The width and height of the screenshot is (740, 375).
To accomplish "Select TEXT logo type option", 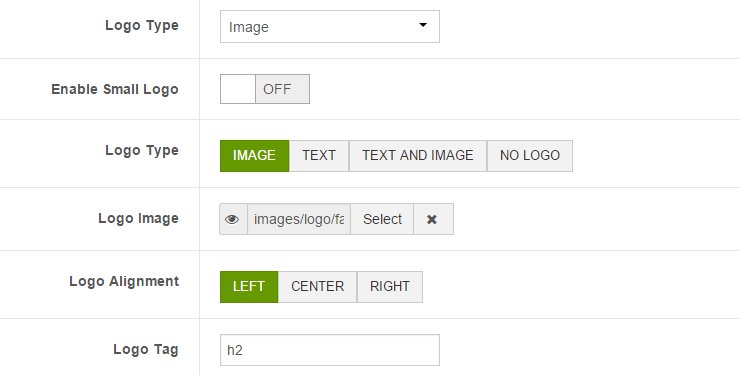I will pyautogui.click(x=319, y=156).
